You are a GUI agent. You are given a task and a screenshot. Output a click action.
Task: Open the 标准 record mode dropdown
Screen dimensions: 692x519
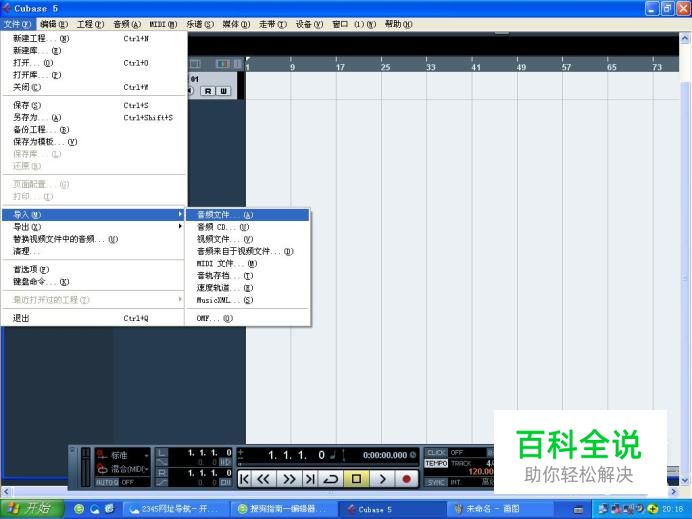coord(123,455)
